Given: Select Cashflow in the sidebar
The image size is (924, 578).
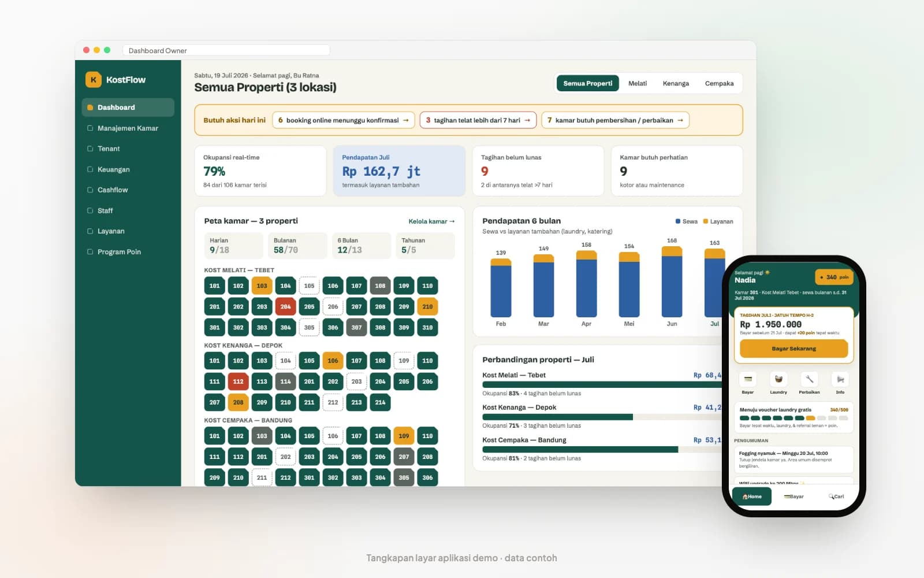Looking at the screenshot, I should pyautogui.click(x=128, y=190).
